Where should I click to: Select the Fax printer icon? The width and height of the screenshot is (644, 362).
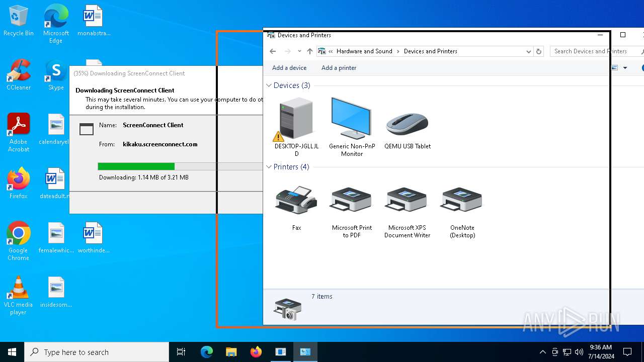point(296,209)
